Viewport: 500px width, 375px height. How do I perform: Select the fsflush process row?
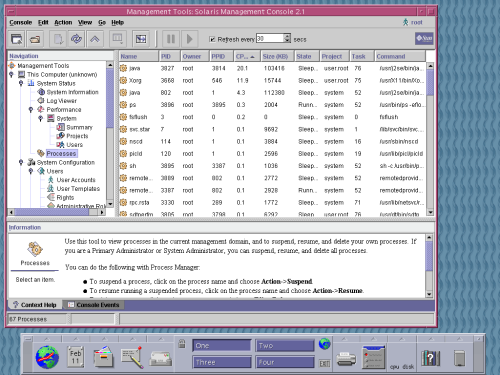[x=272, y=117]
